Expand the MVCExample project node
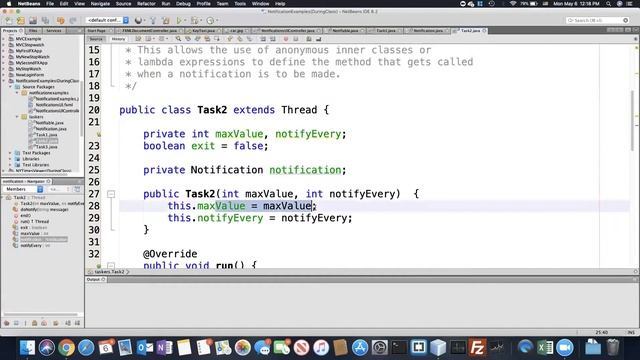This screenshot has height=360, width=640. tap(4, 39)
